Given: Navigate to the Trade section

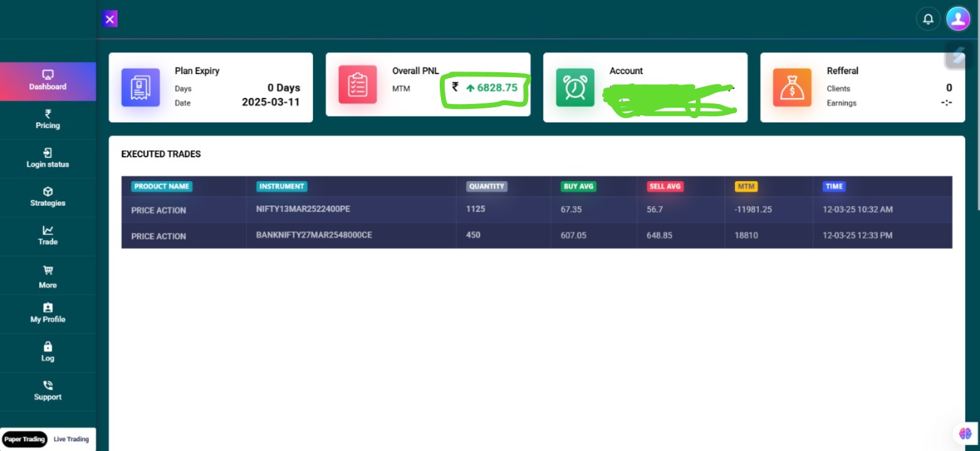Looking at the screenshot, I should coord(48,236).
